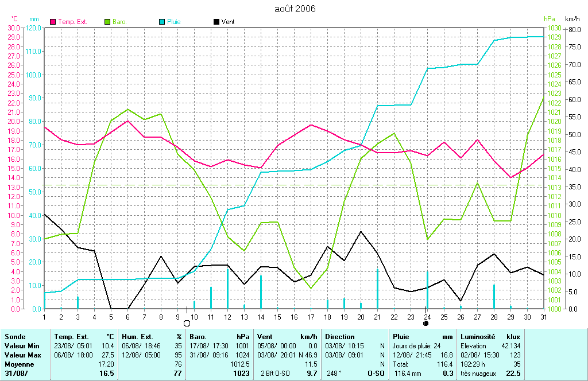
Task: Click the open circle full moon icon
Action: pos(186,324)
